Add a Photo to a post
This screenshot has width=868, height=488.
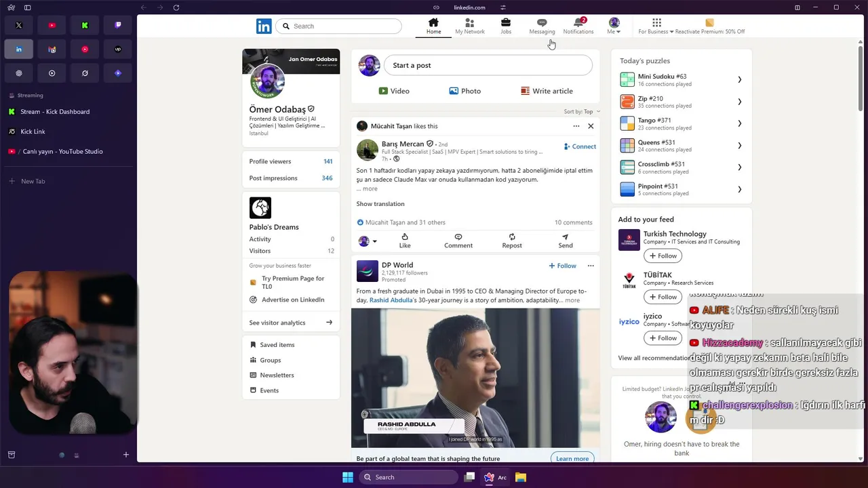coord(465,91)
